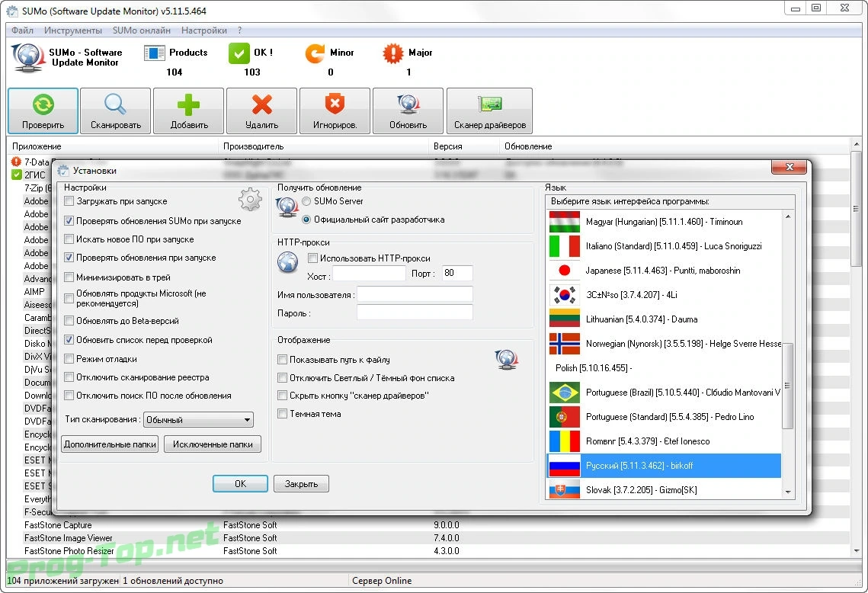The image size is (868, 593).
Task: Click the Romanian flag icon
Action: 565,441
